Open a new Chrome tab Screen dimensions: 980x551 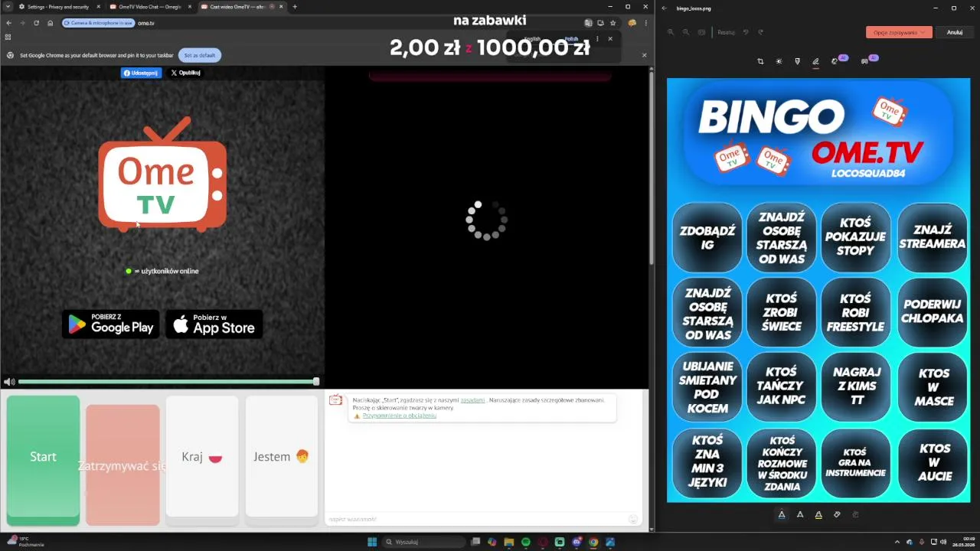[295, 6]
